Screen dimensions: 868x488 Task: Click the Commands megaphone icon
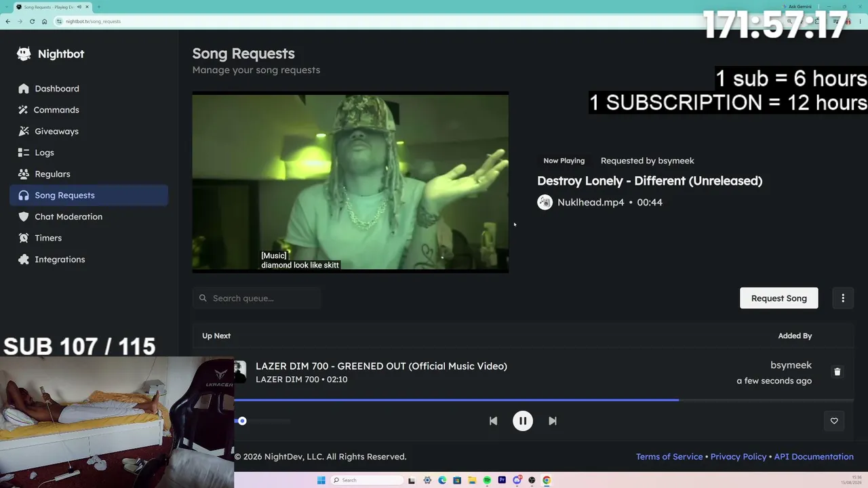(24, 110)
